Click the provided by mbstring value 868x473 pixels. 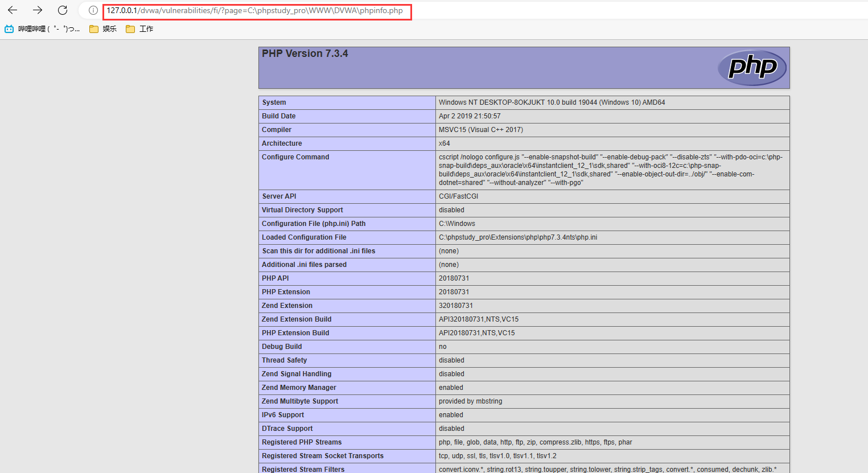471,401
